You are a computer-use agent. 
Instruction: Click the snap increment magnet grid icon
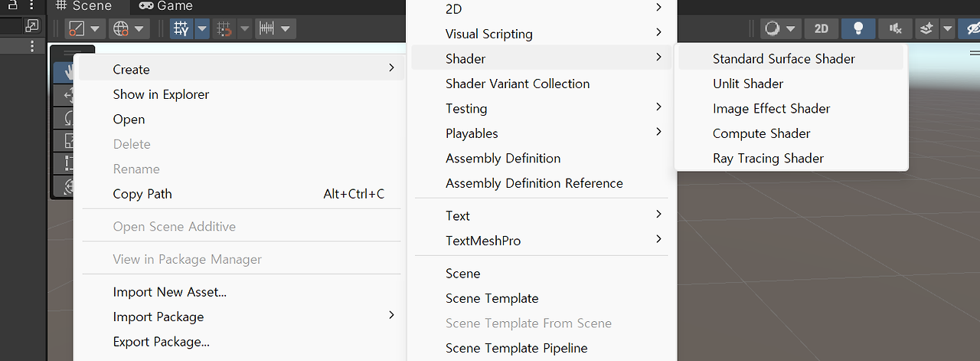224,29
